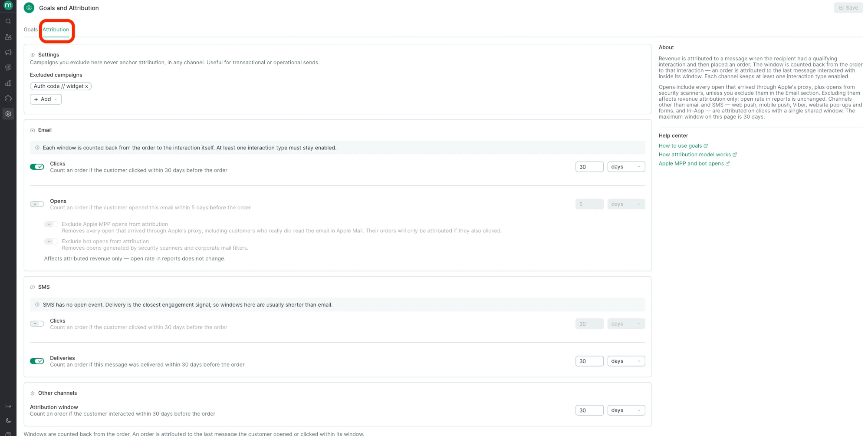Image resolution: width=868 pixels, height=436 pixels.
Task: Click info icon in the Email window notice
Action: click(37, 148)
